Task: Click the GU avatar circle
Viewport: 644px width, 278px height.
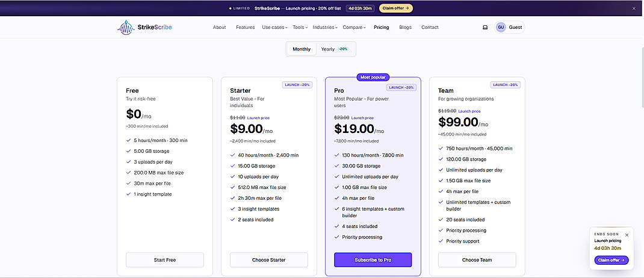Action: coord(501,28)
